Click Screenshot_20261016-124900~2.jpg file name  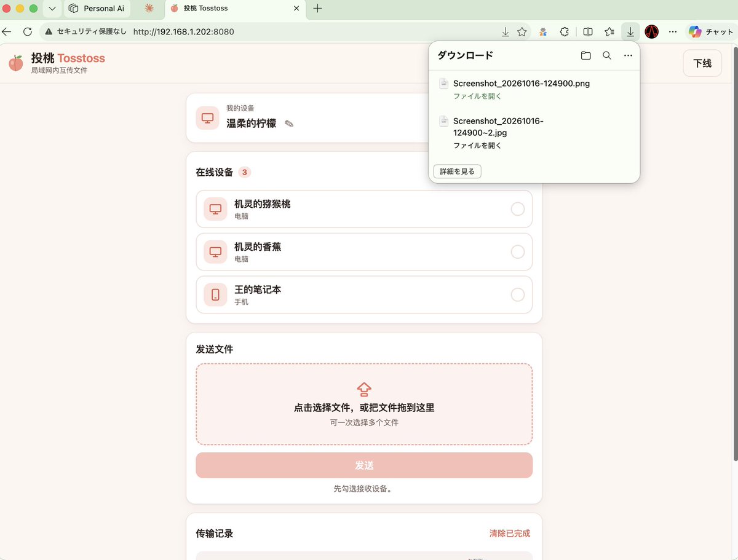[x=498, y=127]
